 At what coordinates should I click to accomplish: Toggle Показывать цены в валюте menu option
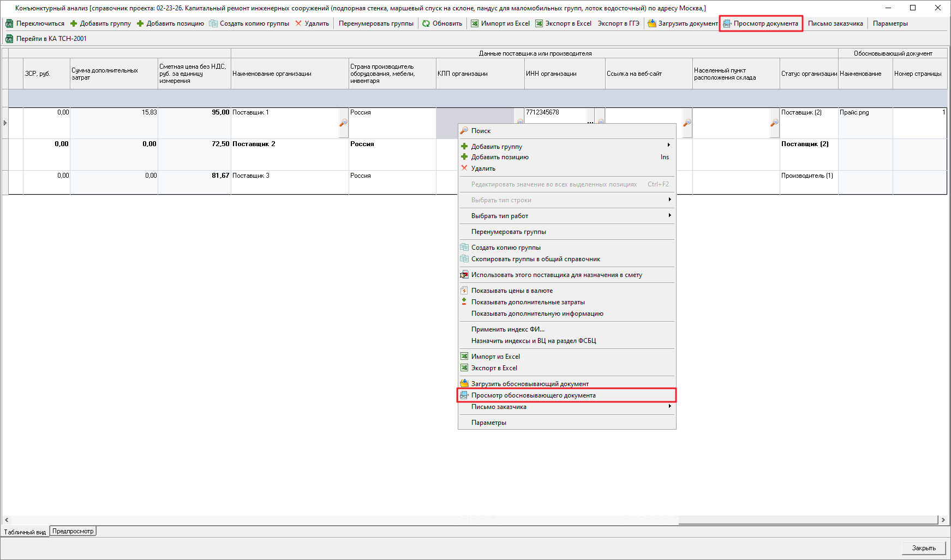tap(512, 291)
